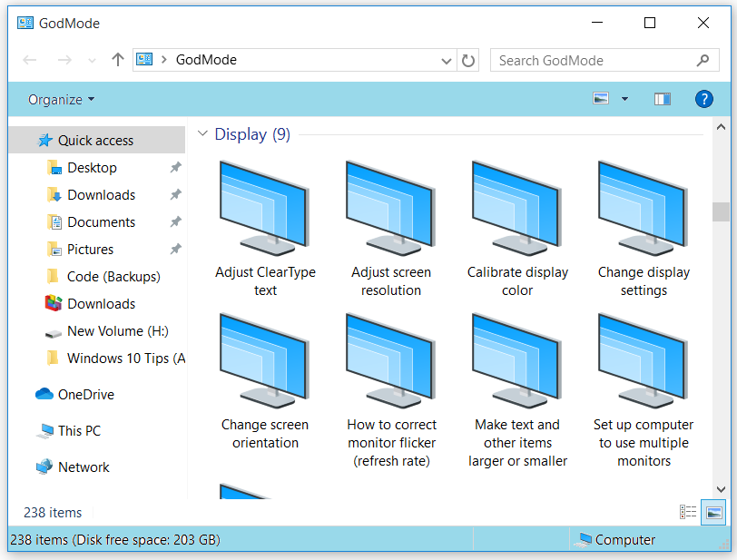Image resolution: width=737 pixels, height=560 pixels.
Task: Toggle the preview pane icon
Action: (x=663, y=99)
